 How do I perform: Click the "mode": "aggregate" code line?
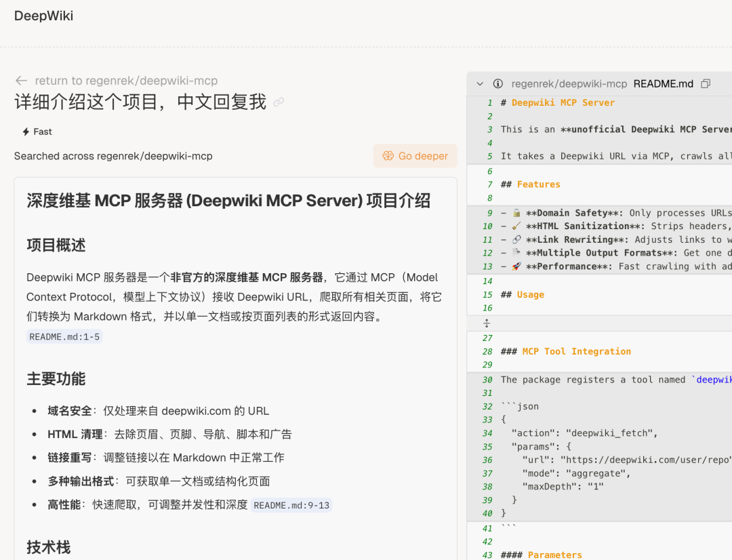pos(576,474)
